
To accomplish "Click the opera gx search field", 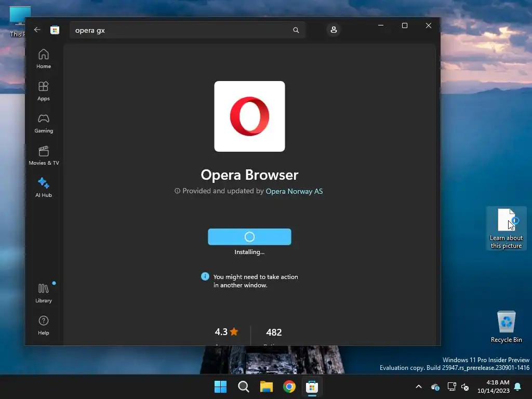I will click(187, 30).
